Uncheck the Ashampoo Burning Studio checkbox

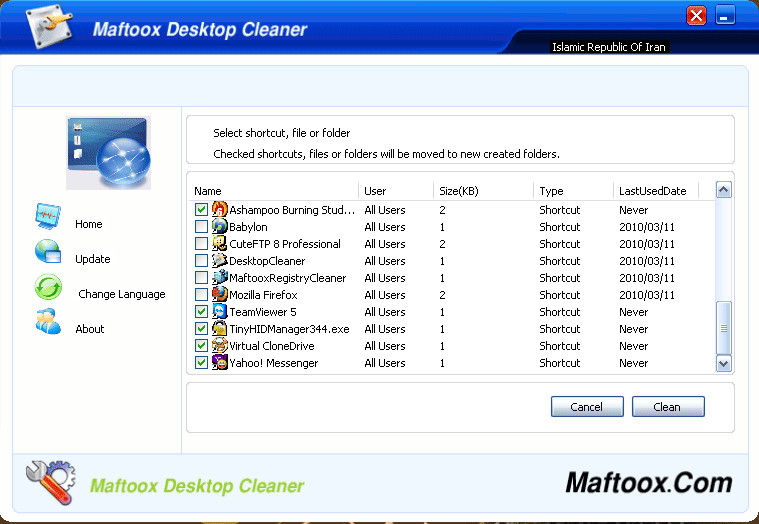(201, 210)
